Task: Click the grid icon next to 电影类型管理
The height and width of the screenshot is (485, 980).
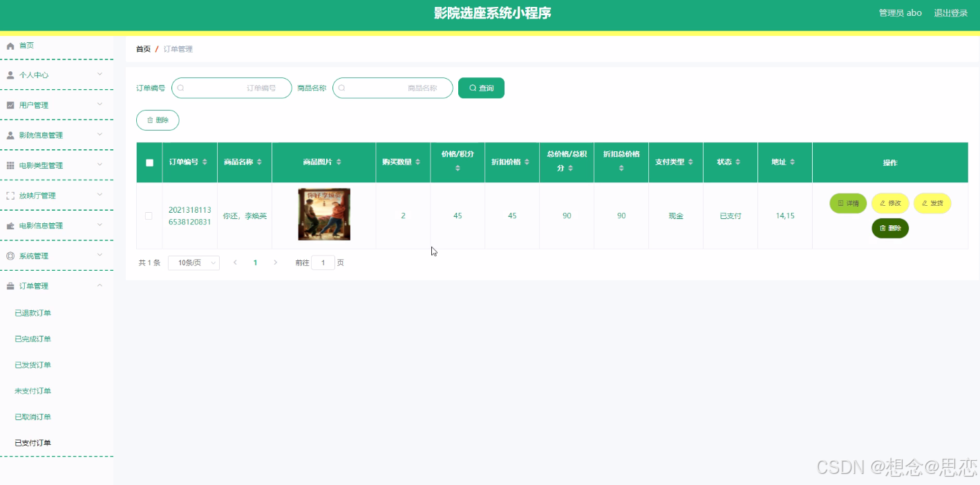Action: tap(10, 166)
